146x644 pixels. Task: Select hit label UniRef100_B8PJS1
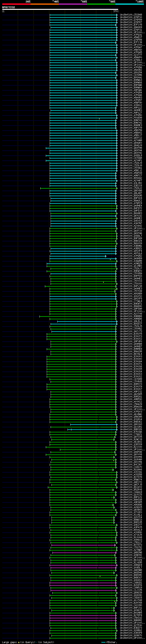[x=131, y=608]
